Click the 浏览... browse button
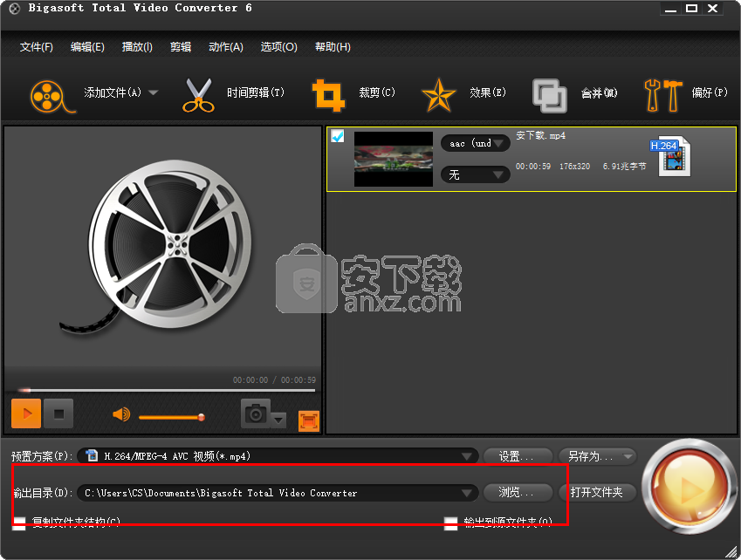Screen dimensions: 741x560 518,493
